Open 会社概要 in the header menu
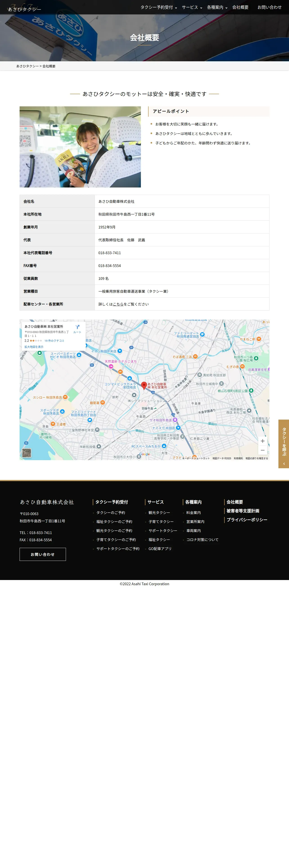289x868 pixels. [240, 7]
